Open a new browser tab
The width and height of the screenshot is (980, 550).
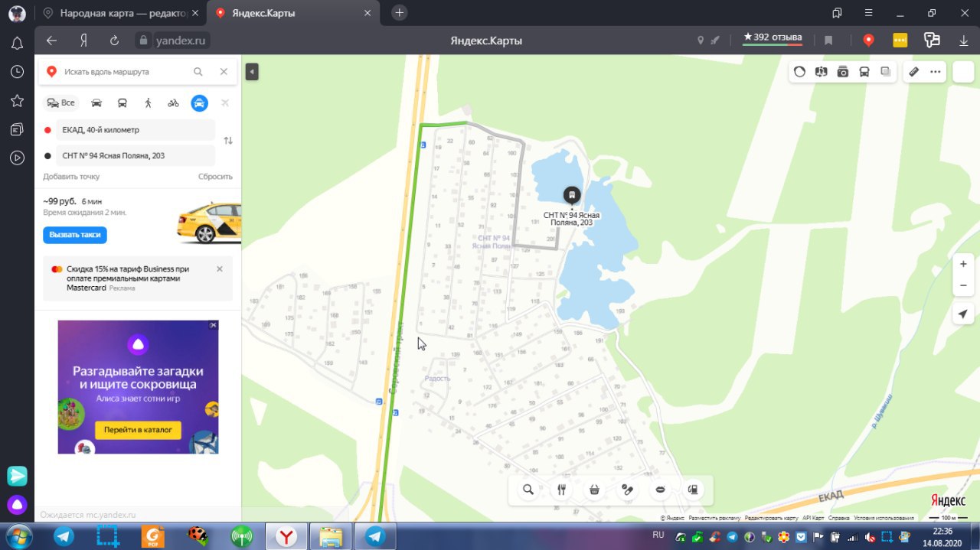click(x=400, y=13)
